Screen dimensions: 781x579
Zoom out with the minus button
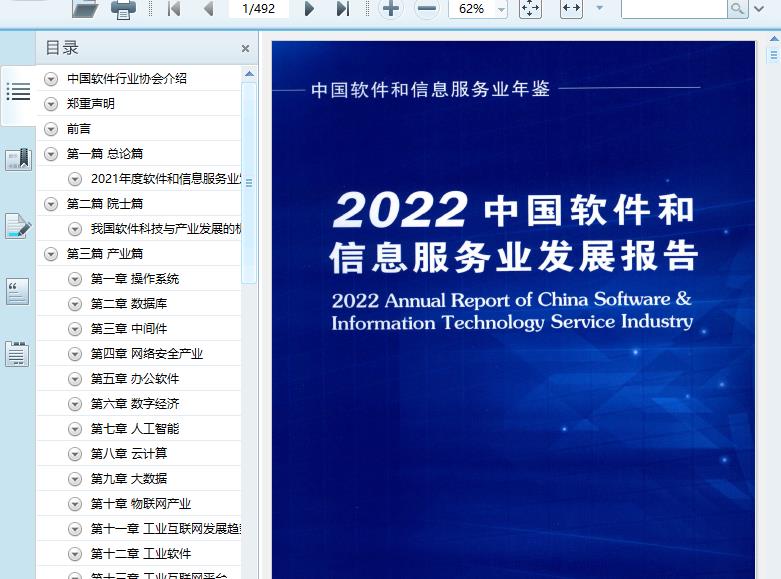427,8
